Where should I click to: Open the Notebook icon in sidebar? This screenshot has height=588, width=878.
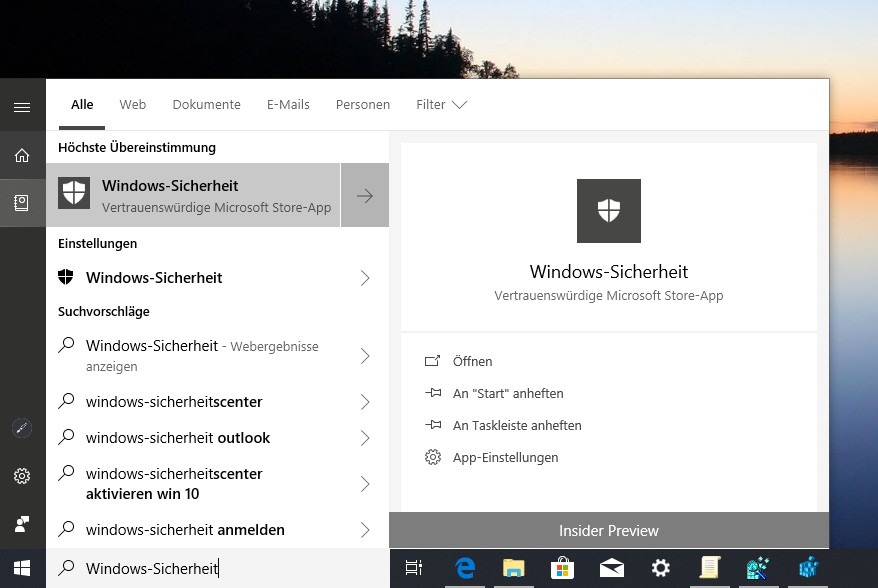tap(22, 203)
